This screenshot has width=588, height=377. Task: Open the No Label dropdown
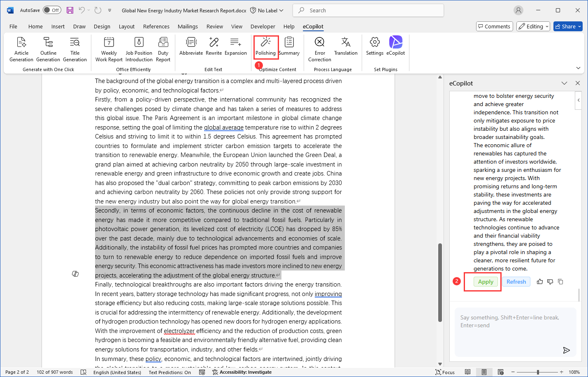(x=267, y=10)
